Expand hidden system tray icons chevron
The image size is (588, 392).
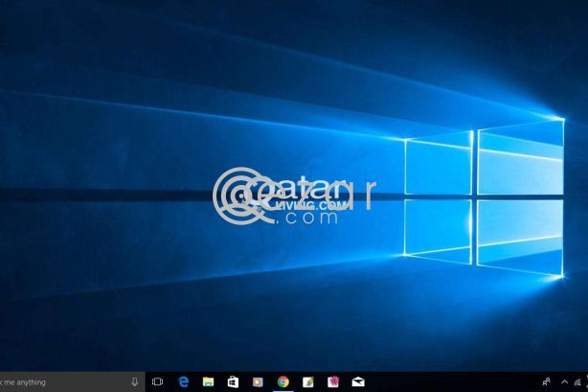click(564, 381)
